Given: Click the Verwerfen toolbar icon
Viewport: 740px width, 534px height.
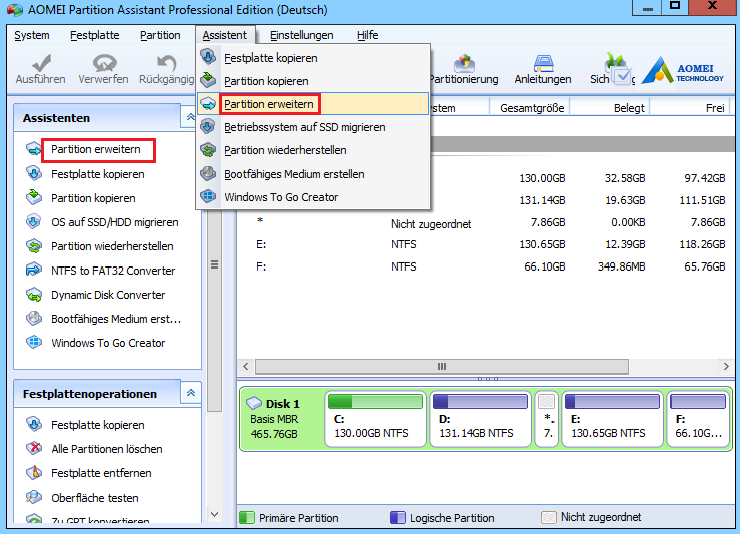Looking at the screenshot, I should pos(104,63).
